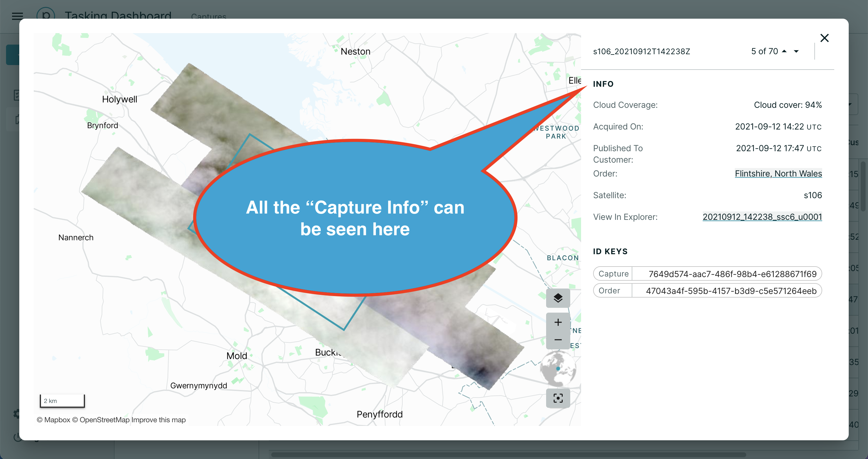Click the published date 2021-09-12 17:47 UTC

(x=779, y=148)
